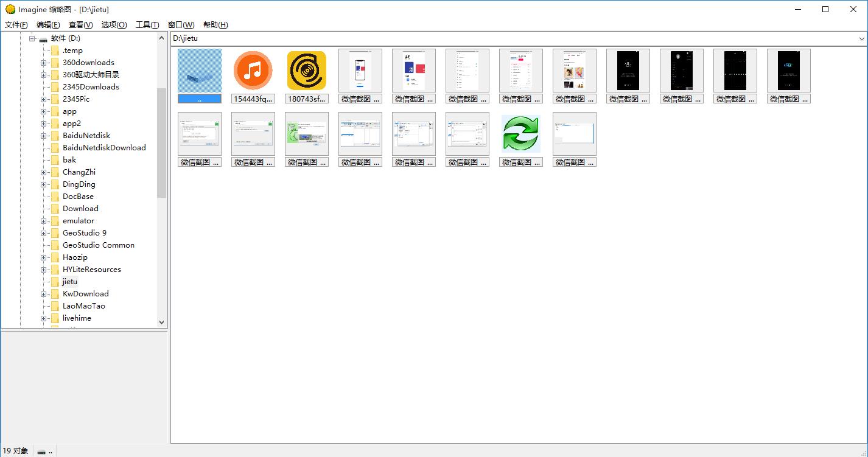868x457 pixels.
Task: Open the path dropdown next to D:\jietu
Action: coord(861,38)
